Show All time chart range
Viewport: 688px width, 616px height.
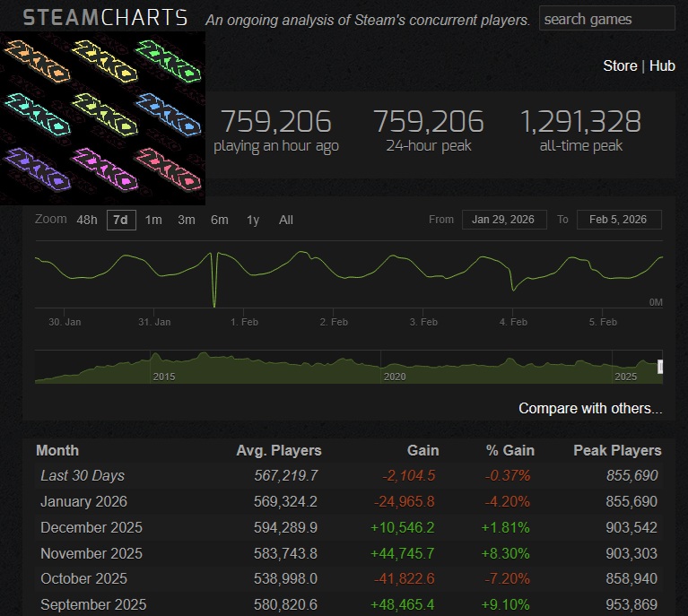tap(285, 220)
